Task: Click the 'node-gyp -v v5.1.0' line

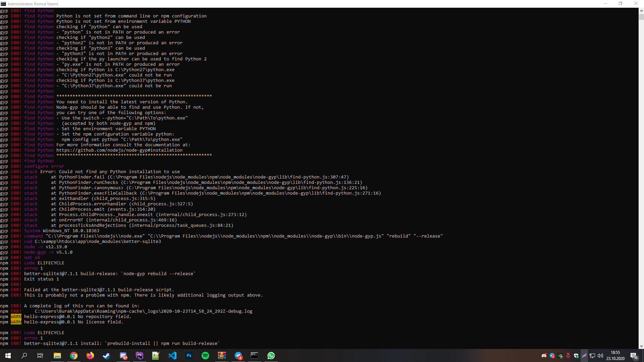Action: 48,252
